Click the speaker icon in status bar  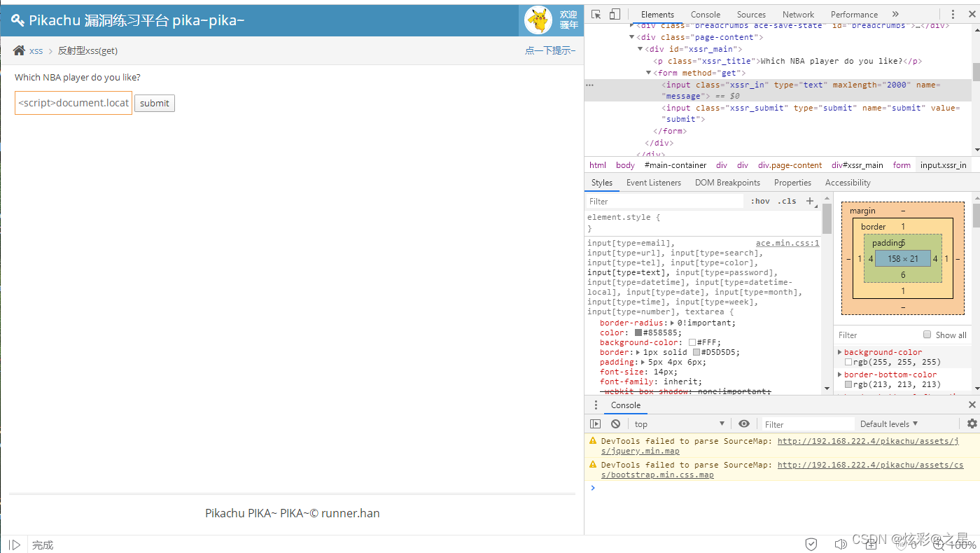click(x=841, y=545)
